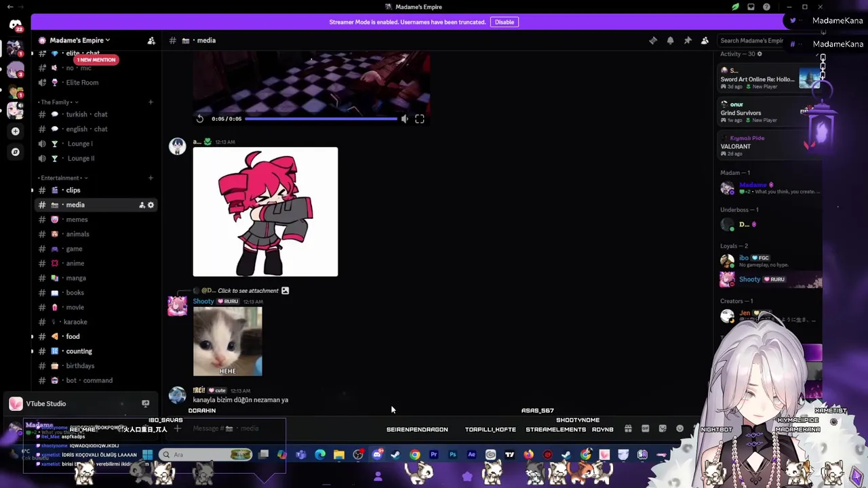Open the animals channel

pyautogui.click(x=96, y=234)
